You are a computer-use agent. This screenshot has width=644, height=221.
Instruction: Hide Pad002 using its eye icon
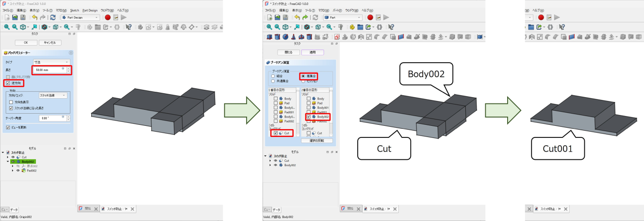(18, 170)
